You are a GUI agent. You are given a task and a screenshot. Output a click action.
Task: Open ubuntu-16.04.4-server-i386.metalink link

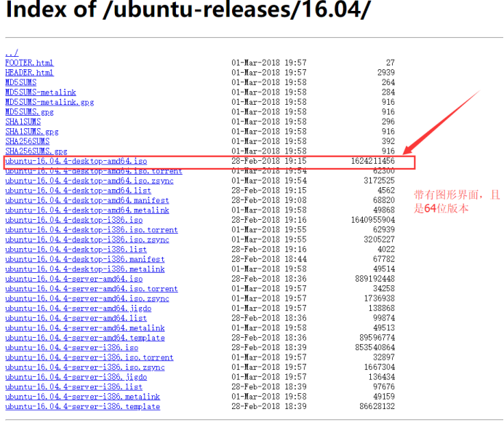pos(83,397)
